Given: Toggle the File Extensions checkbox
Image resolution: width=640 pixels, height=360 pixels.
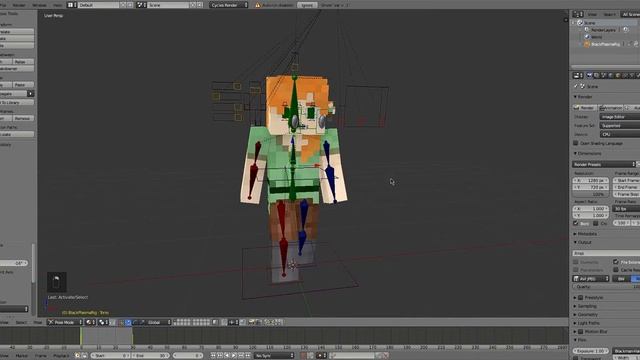Looking at the screenshot, I should click(616, 262).
